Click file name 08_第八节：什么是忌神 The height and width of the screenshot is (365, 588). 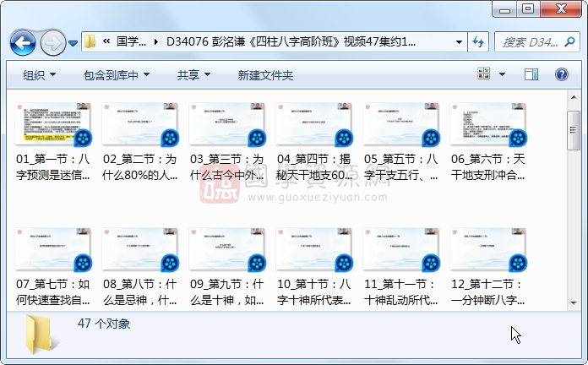[x=140, y=291]
